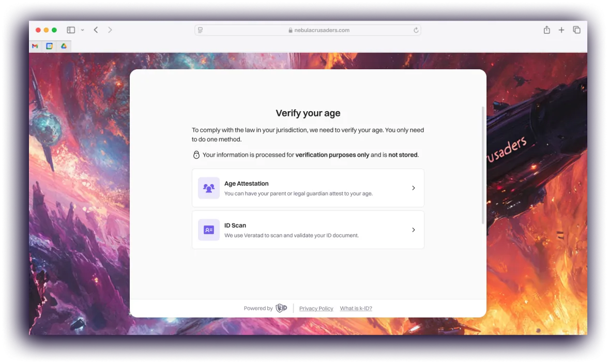Toggle the Safari sidebar icon

click(x=70, y=30)
